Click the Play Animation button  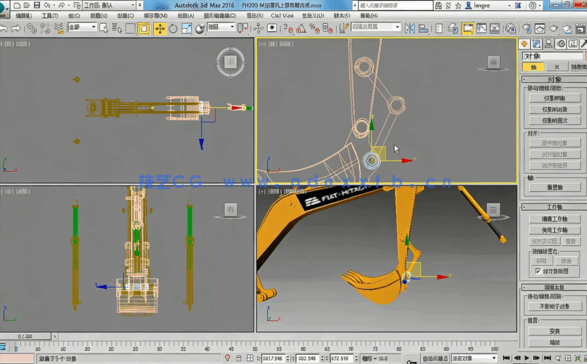(527, 358)
